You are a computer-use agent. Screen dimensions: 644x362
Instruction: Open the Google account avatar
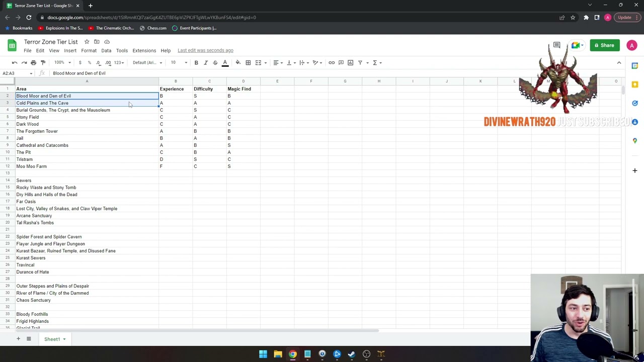pyautogui.click(x=632, y=45)
